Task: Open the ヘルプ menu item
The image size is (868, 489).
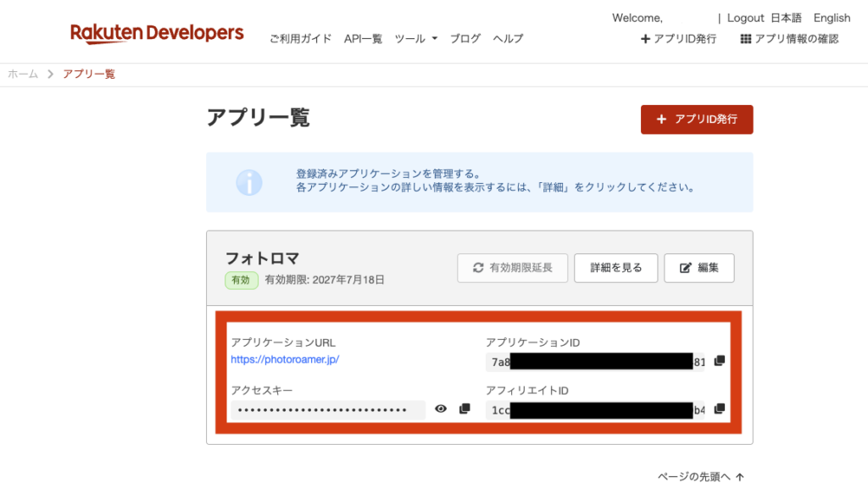Action: click(x=509, y=39)
